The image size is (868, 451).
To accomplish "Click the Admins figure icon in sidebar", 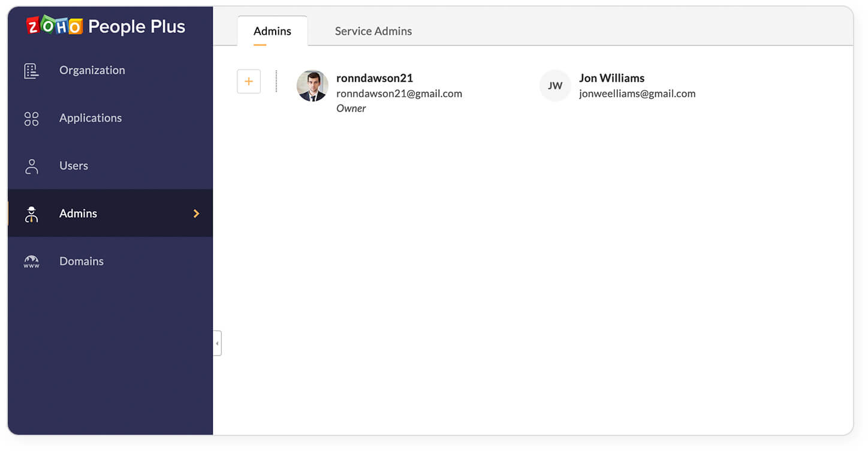I will click(x=31, y=214).
